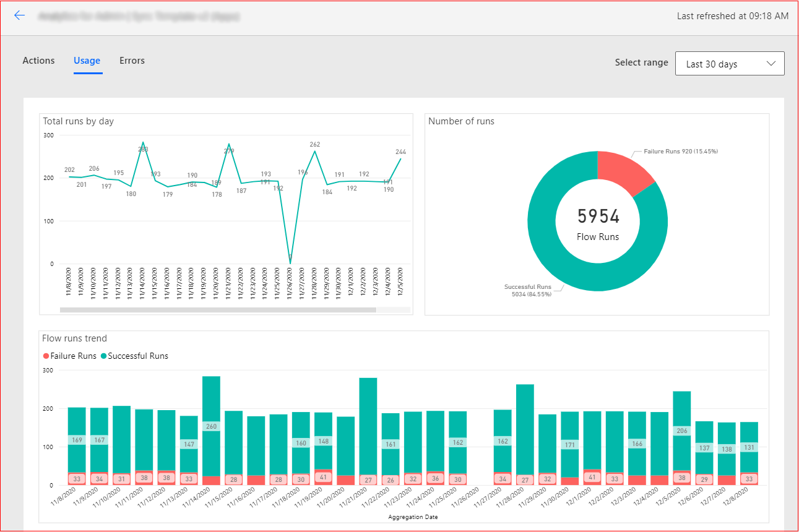Click the 202 data label on line chart

69,170
